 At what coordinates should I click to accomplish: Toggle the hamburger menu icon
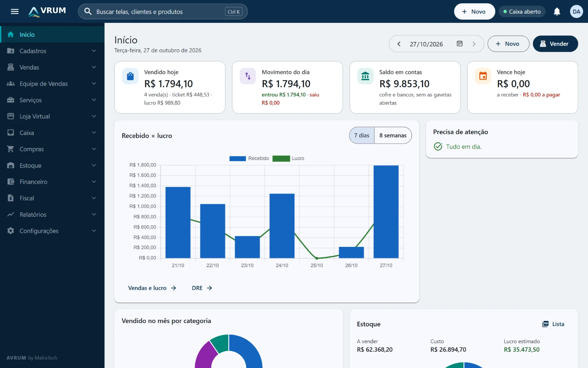[x=15, y=11]
